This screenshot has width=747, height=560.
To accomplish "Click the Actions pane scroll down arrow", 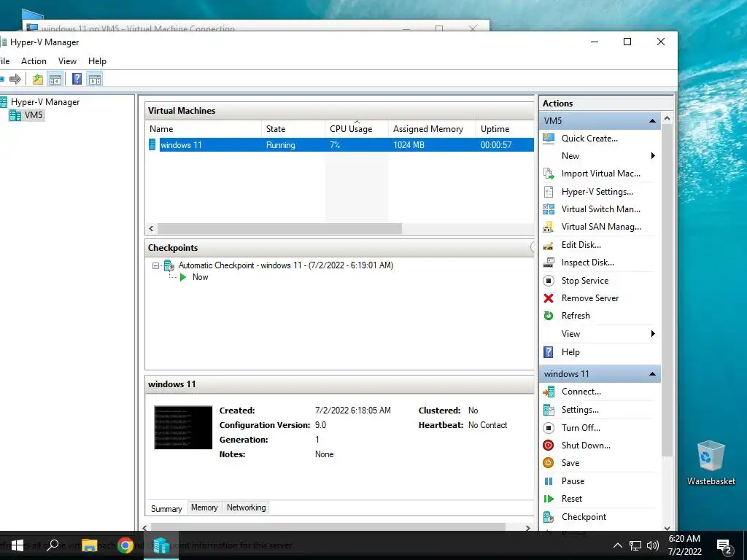I will pyautogui.click(x=667, y=528).
